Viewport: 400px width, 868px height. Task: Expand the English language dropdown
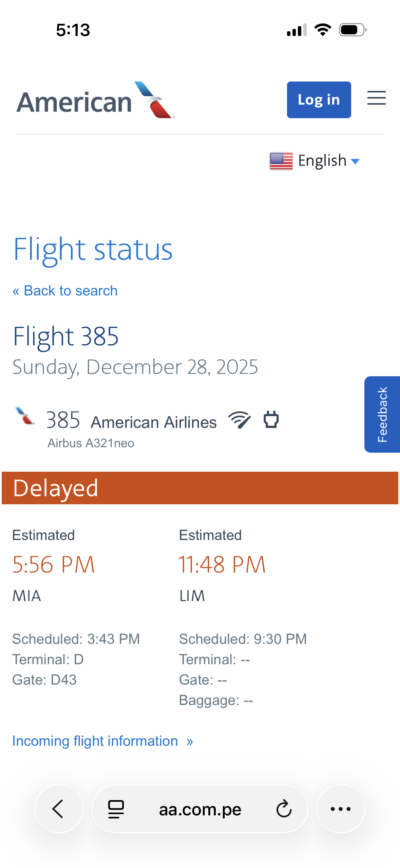click(322, 161)
